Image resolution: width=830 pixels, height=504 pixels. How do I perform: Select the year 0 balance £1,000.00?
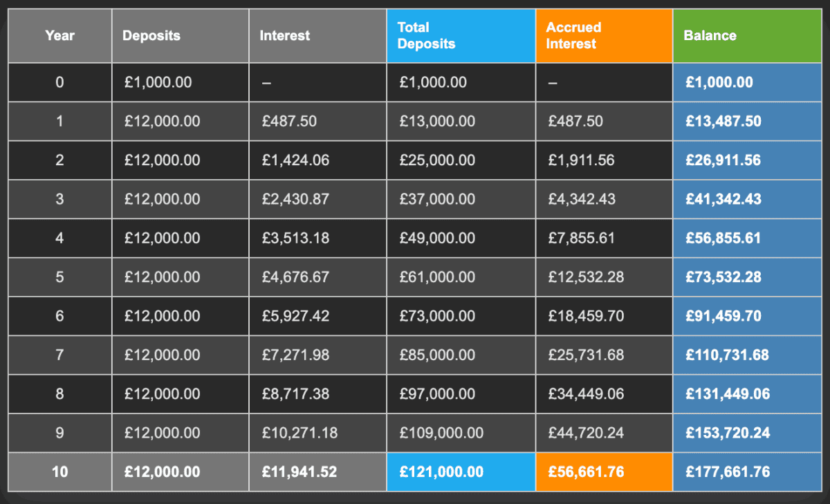pos(719,82)
